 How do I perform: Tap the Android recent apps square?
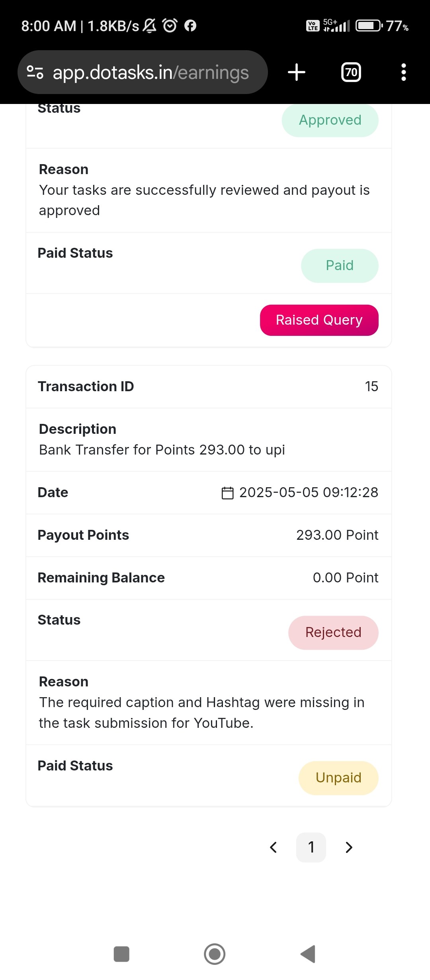121,954
